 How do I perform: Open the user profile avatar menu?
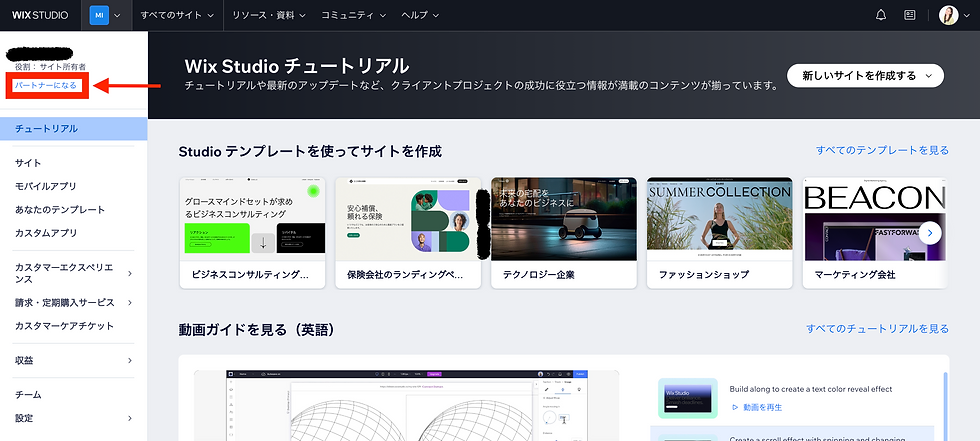click(x=954, y=15)
